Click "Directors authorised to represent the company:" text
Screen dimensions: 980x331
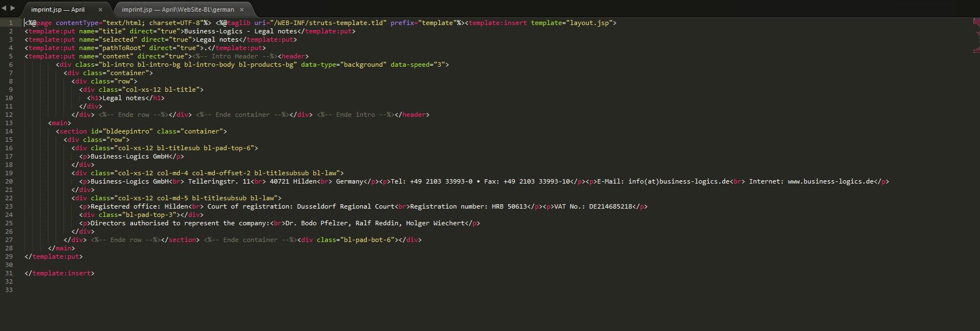(180, 223)
